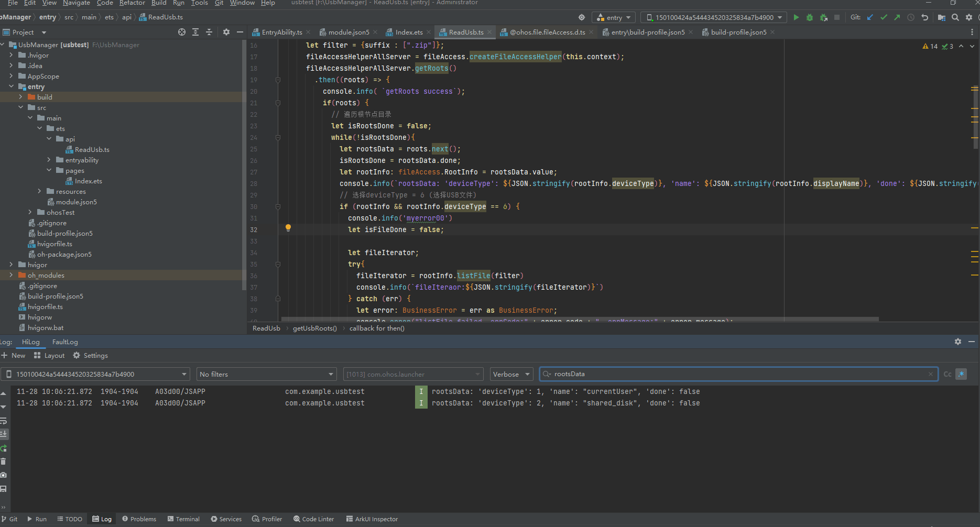The image size is (980, 527).
Task: Expand the hvigor folder arrow
Action: click(11, 265)
